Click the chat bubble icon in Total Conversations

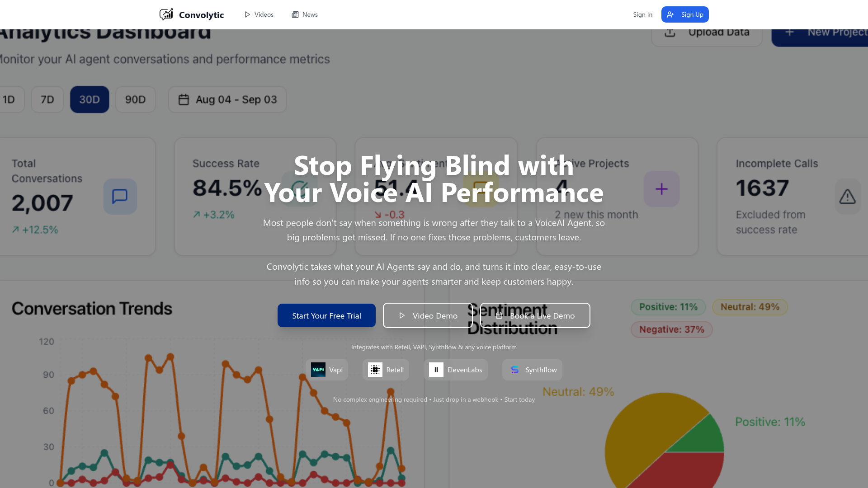(x=120, y=196)
